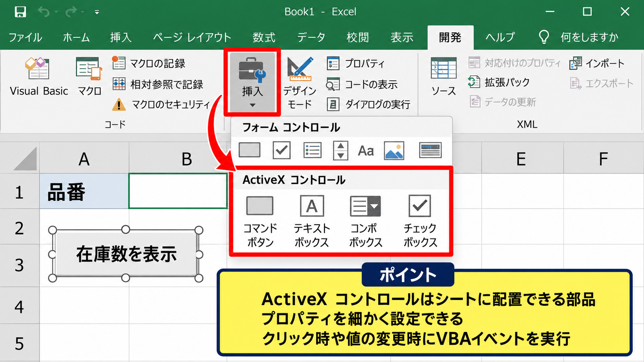Switch to the ページ レイアウト tab
The image size is (644, 362).
[192, 37]
